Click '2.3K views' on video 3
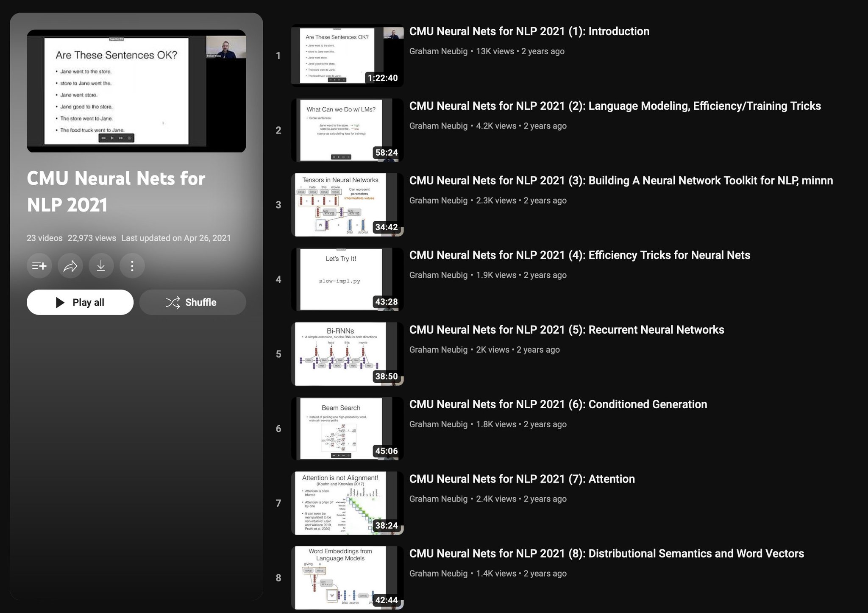 tap(496, 201)
